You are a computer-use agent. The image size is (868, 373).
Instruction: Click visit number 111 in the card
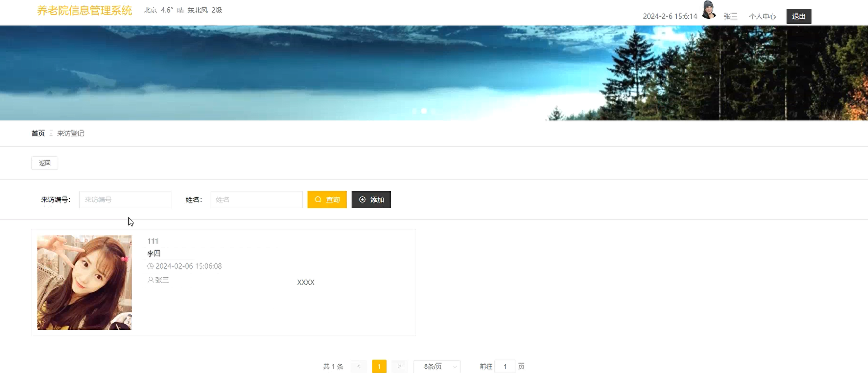coord(153,241)
